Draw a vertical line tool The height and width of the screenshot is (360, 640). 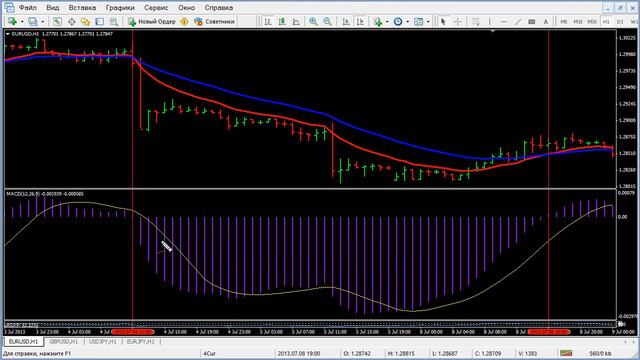pos(490,22)
